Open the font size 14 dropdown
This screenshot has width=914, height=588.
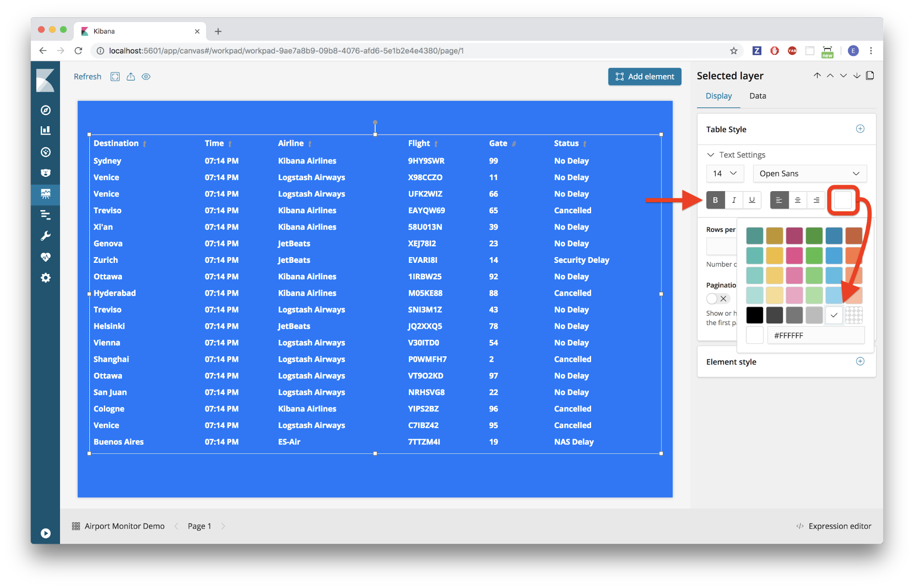725,174
